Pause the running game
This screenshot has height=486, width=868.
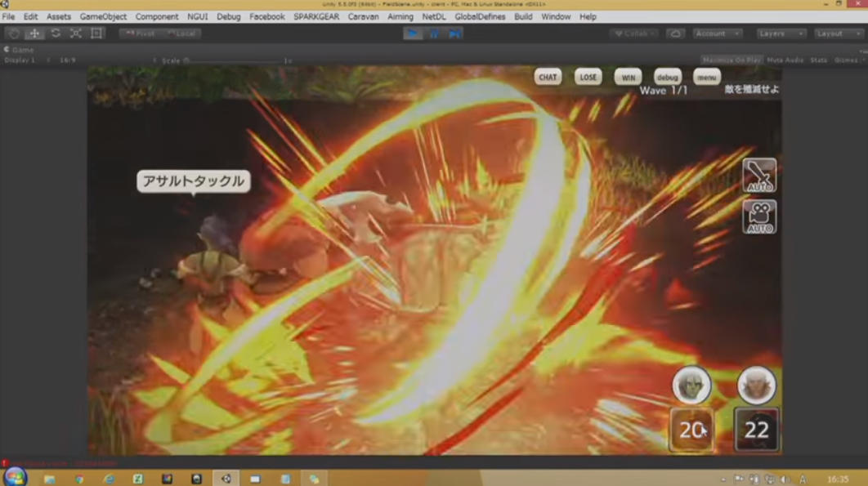433,33
